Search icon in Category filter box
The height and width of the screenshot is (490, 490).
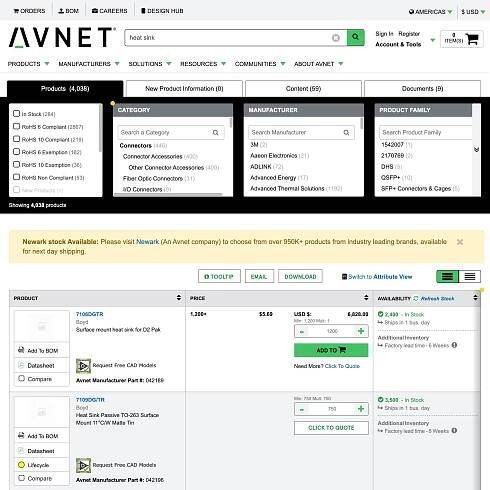pos(216,133)
